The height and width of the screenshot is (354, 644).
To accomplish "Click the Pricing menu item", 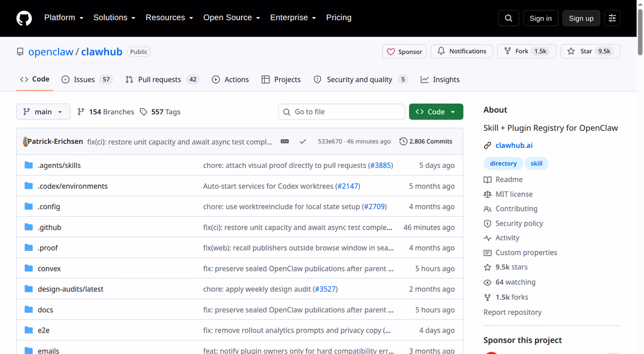I will tap(339, 18).
